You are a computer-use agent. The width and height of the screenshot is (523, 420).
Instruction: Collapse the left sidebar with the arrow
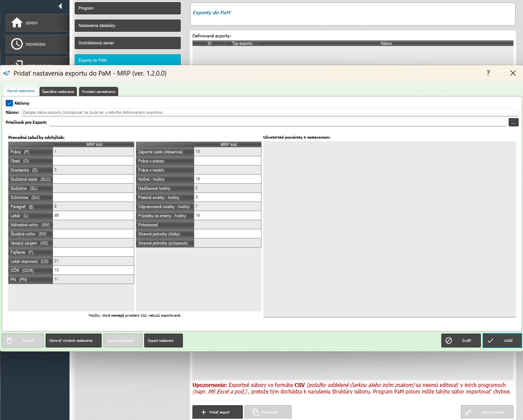(60, 6)
